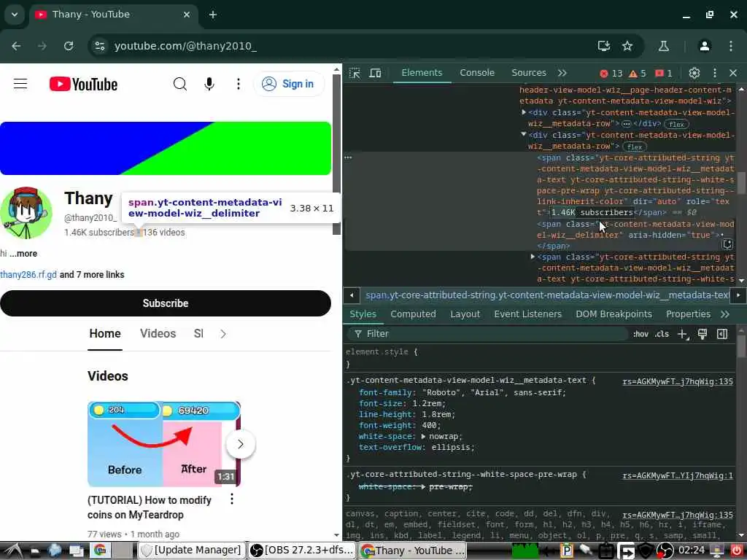Toggle rendering emulations paintbrush icon
The width and height of the screenshot is (747, 560).
point(703,334)
